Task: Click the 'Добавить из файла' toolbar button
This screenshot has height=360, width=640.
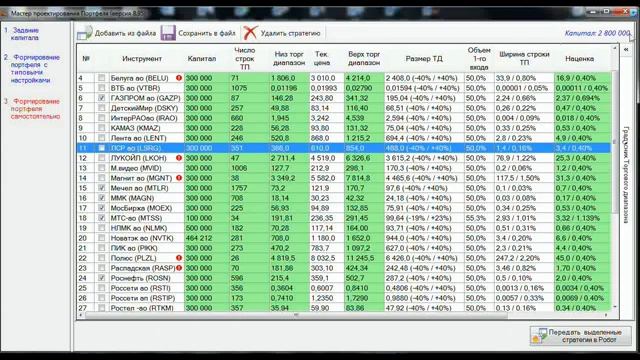Action: point(117,33)
